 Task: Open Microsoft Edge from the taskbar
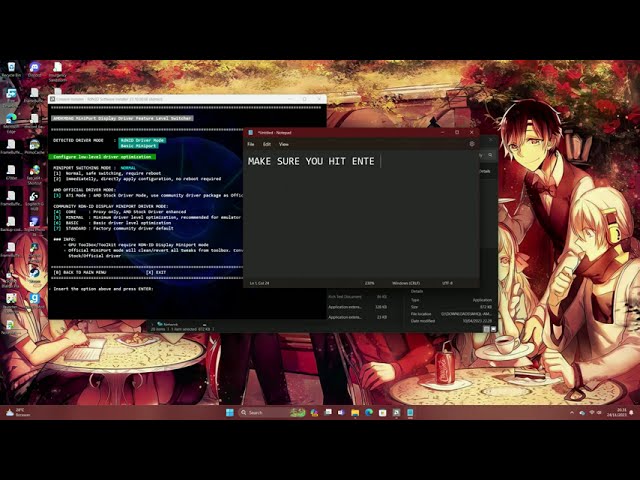pos(369,413)
